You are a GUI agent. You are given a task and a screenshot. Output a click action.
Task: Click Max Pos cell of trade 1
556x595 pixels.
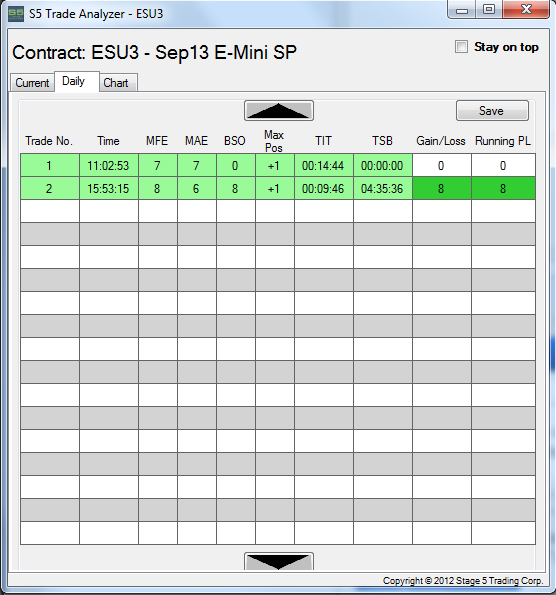(x=275, y=165)
